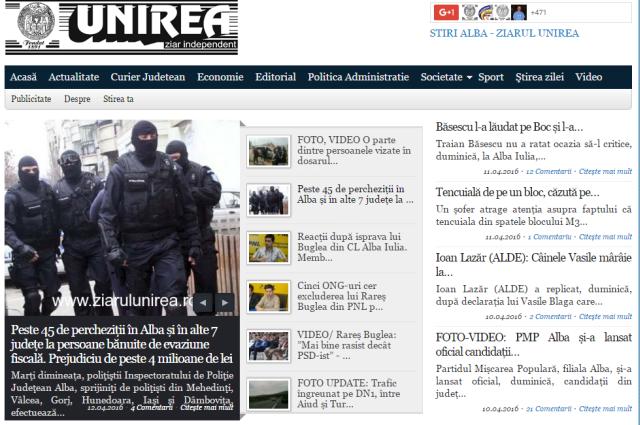640x425 pixels.
Task: Click previous slide arrow on slider
Action: click(x=203, y=303)
